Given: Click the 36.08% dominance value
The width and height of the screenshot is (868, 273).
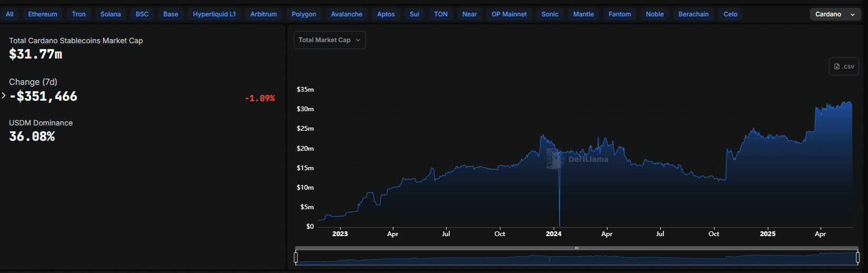Looking at the screenshot, I should [32, 136].
